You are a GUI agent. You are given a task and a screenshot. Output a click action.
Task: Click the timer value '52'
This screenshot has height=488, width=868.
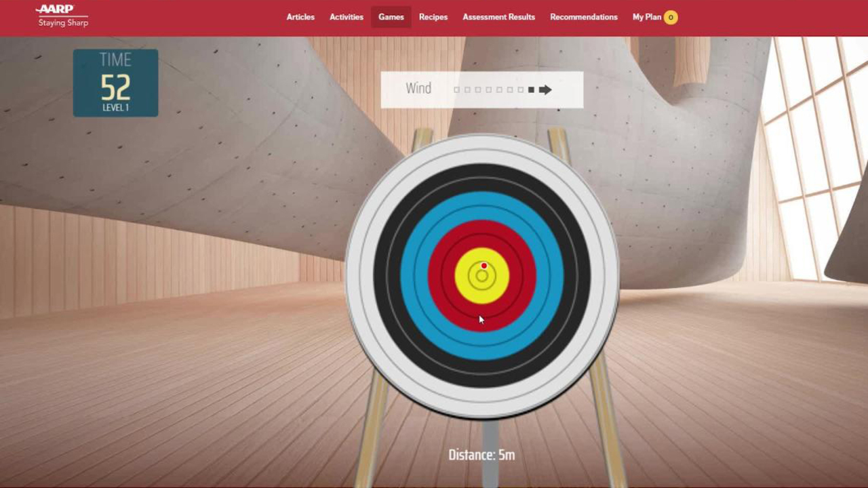116,87
